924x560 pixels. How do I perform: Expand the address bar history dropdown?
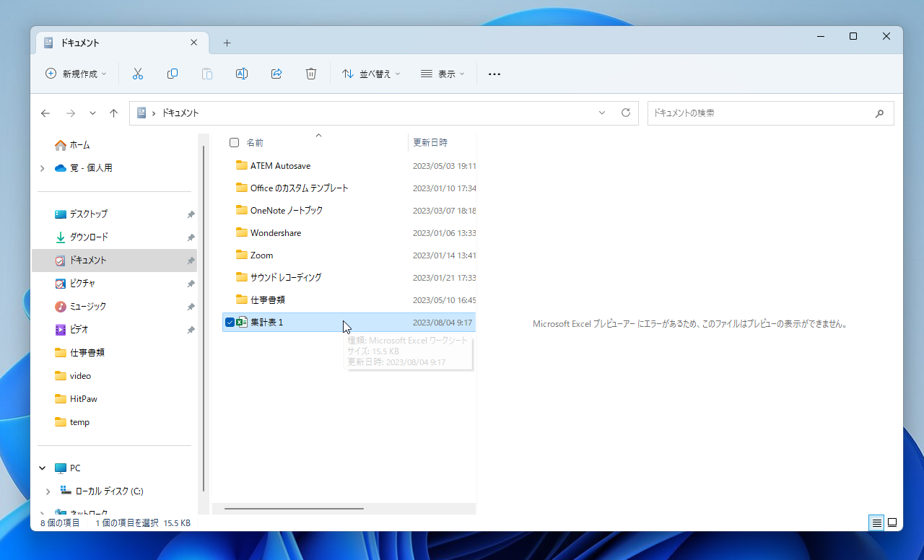603,113
